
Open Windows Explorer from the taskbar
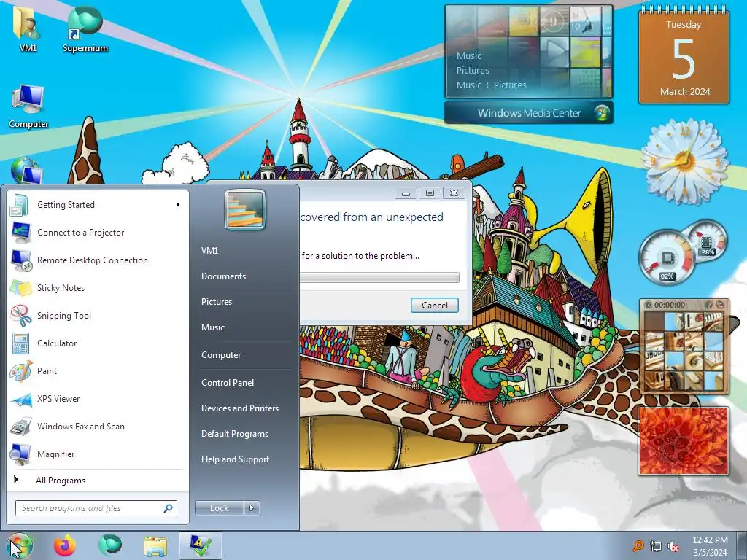[x=155, y=545]
